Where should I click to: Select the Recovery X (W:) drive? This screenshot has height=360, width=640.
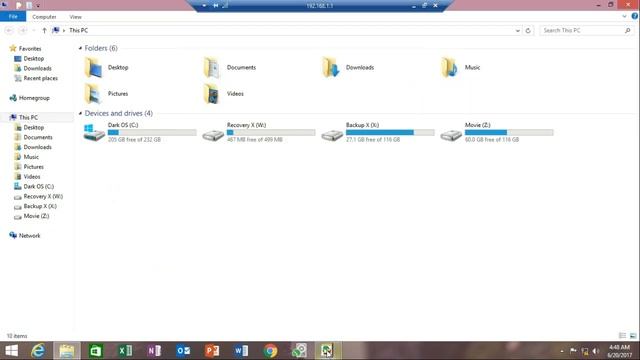tap(259, 132)
